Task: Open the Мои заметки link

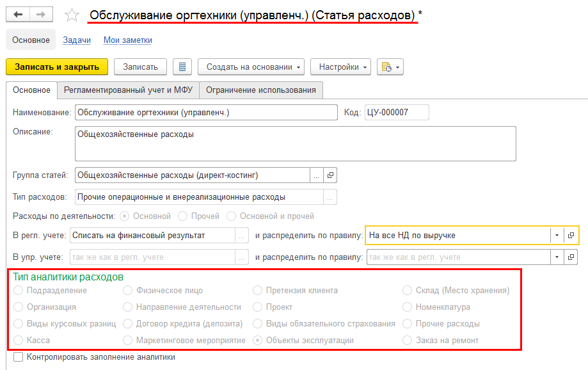Action: click(x=128, y=40)
